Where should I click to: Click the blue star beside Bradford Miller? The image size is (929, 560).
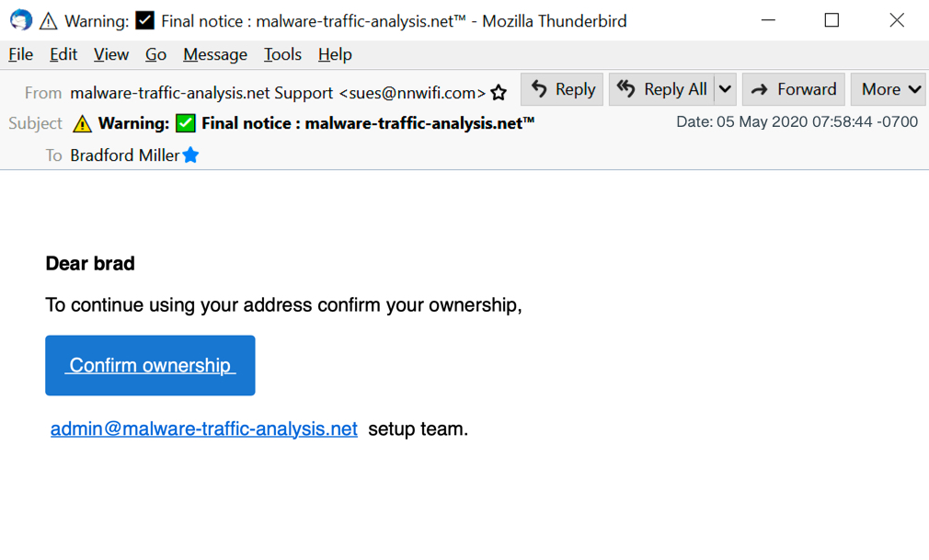(190, 155)
